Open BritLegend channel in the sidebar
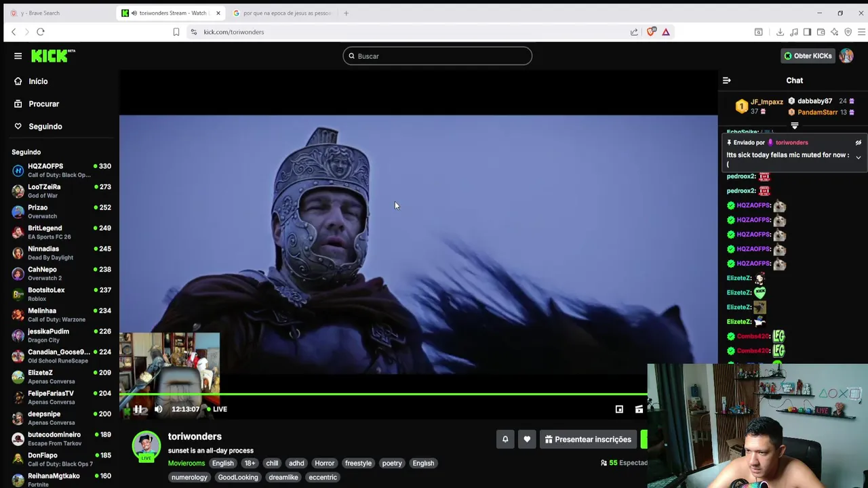This screenshot has width=868, height=488. (x=61, y=232)
